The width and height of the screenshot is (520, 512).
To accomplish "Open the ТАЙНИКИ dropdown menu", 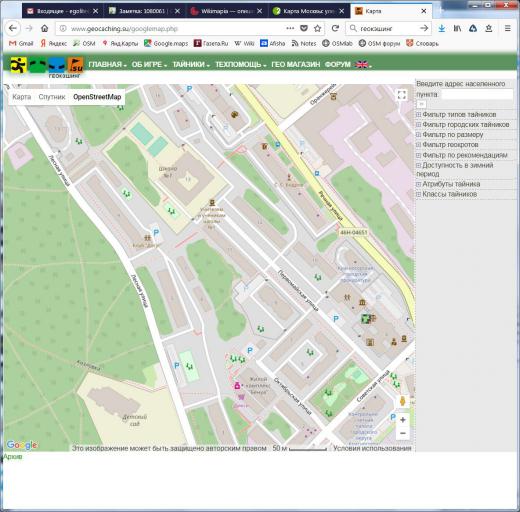I will pyautogui.click(x=191, y=65).
